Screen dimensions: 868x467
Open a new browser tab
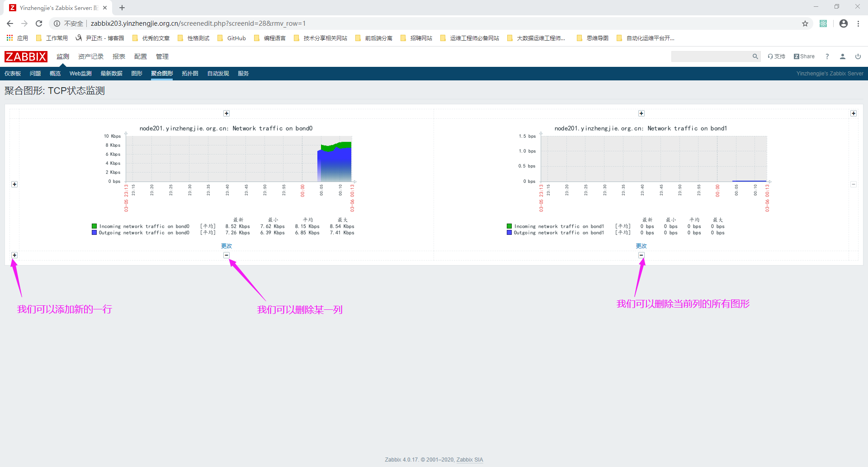pyautogui.click(x=122, y=8)
